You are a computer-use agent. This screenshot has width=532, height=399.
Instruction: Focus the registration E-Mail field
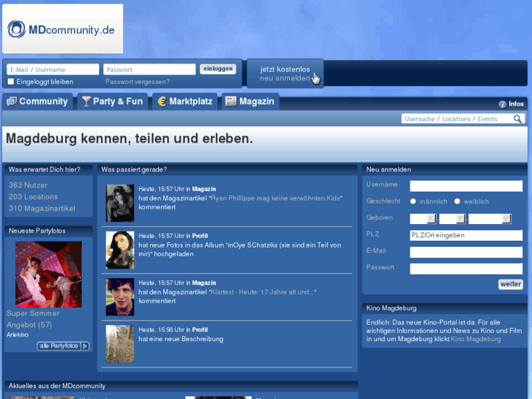(x=466, y=253)
